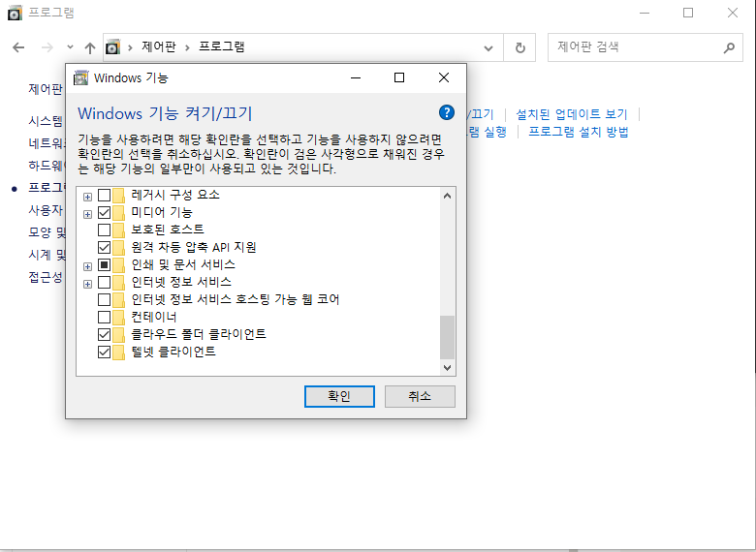Check the 컨테이너 checkbox
Viewport: 756px width, 552px height.
coord(104,317)
